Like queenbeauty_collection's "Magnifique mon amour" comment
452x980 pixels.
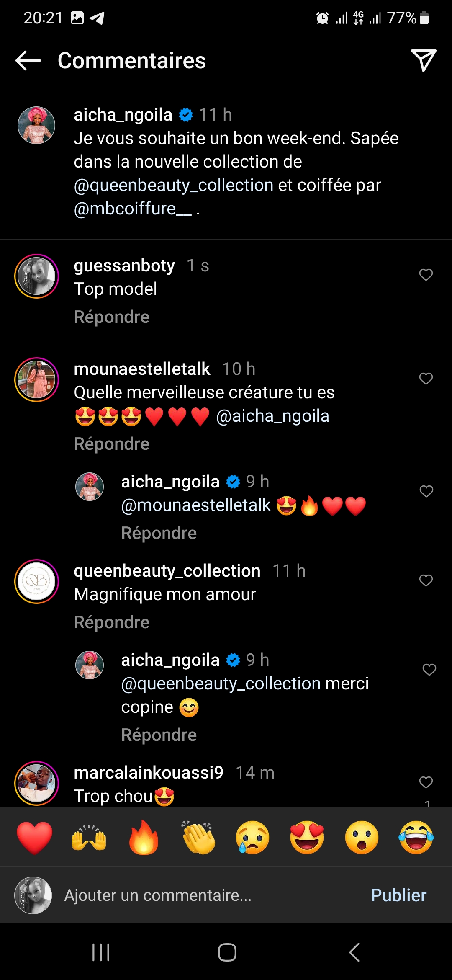click(x=426, y=580)
